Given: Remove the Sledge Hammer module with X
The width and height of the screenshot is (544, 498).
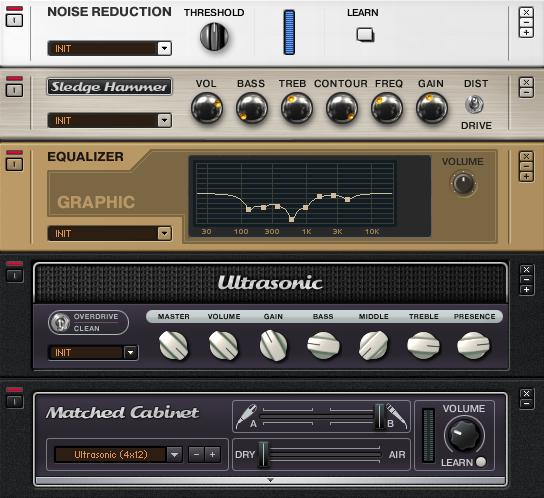Looking at the screenshot, I should [526, 83].
